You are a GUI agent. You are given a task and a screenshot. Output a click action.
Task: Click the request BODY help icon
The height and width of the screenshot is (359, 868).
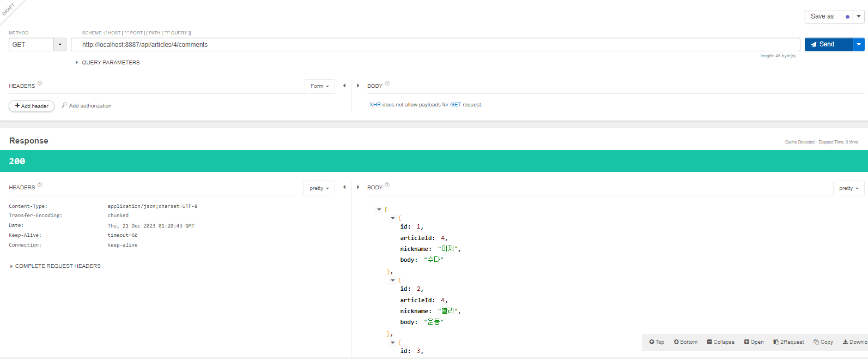click(x=387, y=83)
